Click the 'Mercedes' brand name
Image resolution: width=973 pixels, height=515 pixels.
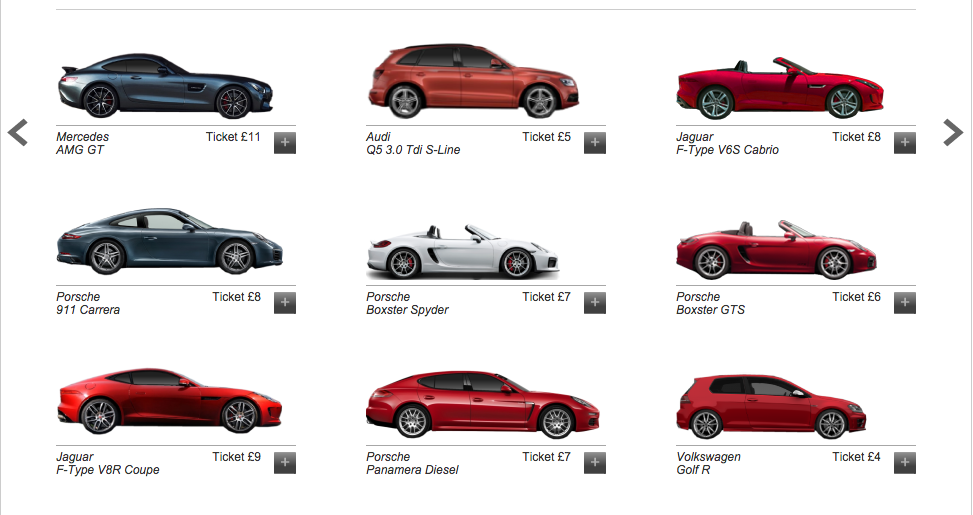(x=83, y=137)
